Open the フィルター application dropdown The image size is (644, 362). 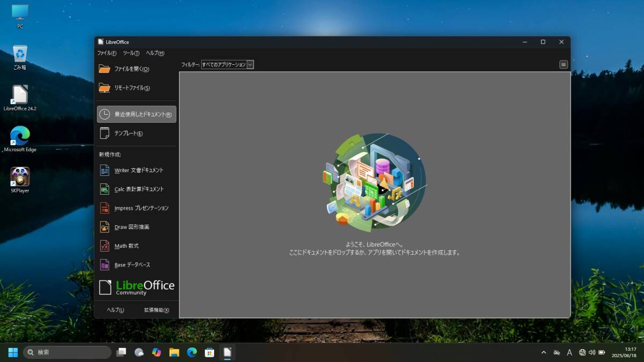pos(228,64)
